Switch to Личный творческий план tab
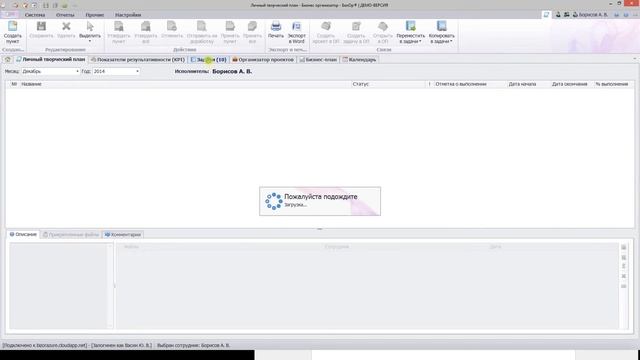640x360 pixels. point(51,60)
